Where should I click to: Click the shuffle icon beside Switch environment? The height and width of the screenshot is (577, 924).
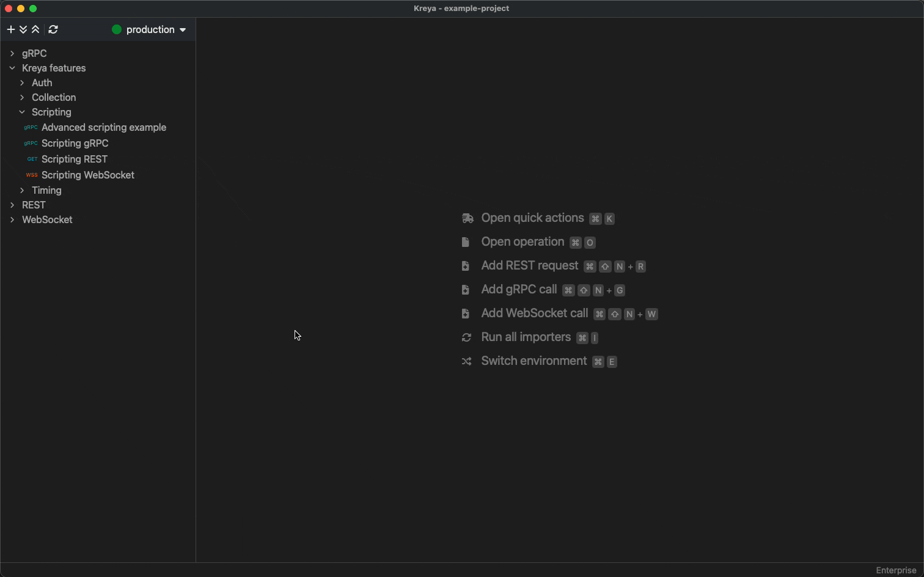[466, 361]
